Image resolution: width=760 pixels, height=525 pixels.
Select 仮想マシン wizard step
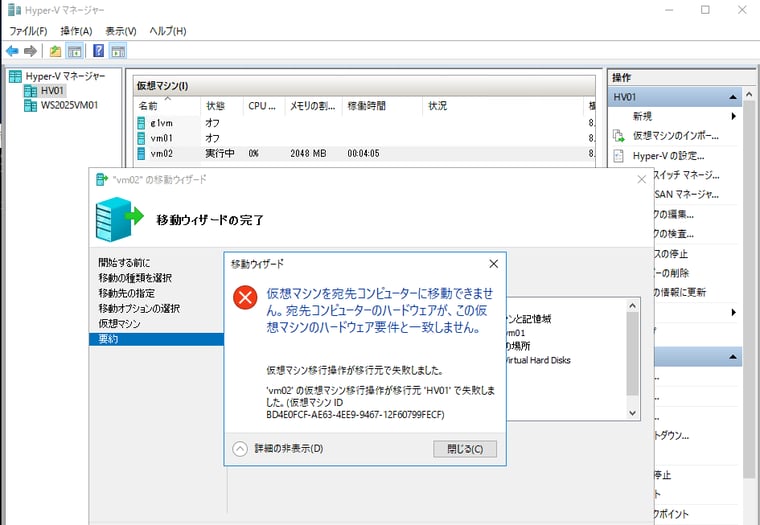119,324
